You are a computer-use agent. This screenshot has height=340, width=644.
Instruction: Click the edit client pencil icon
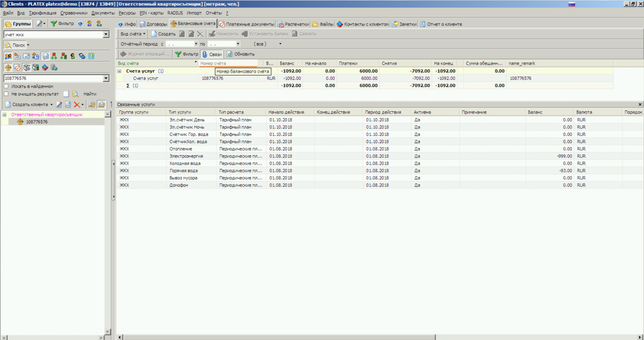click(59, 105)
